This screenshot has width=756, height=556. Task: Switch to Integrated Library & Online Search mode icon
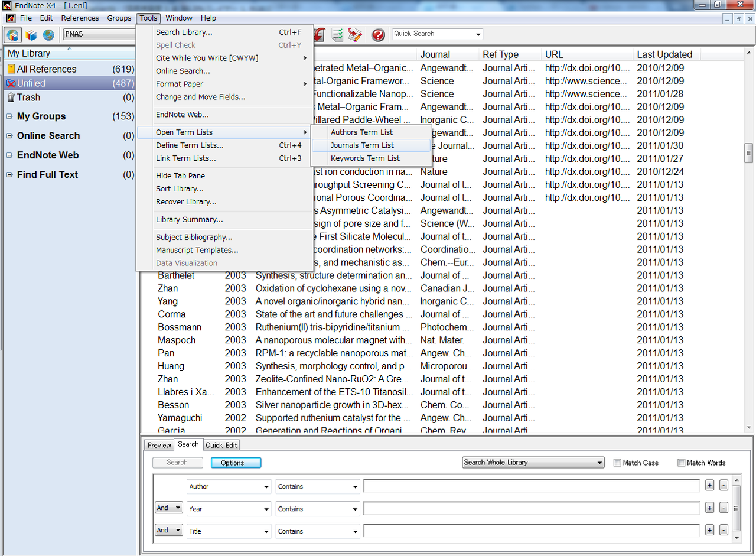click(13, 35)
